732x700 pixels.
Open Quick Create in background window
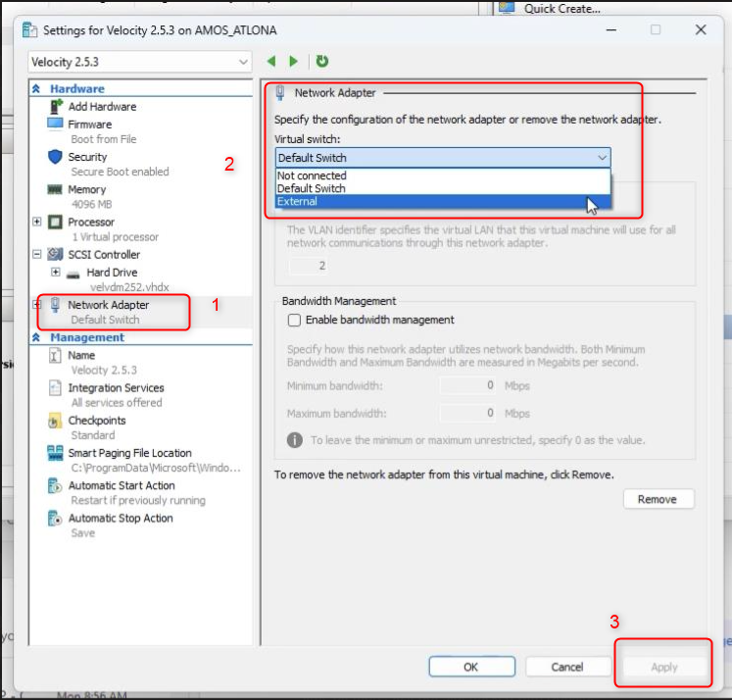point(562,9)
